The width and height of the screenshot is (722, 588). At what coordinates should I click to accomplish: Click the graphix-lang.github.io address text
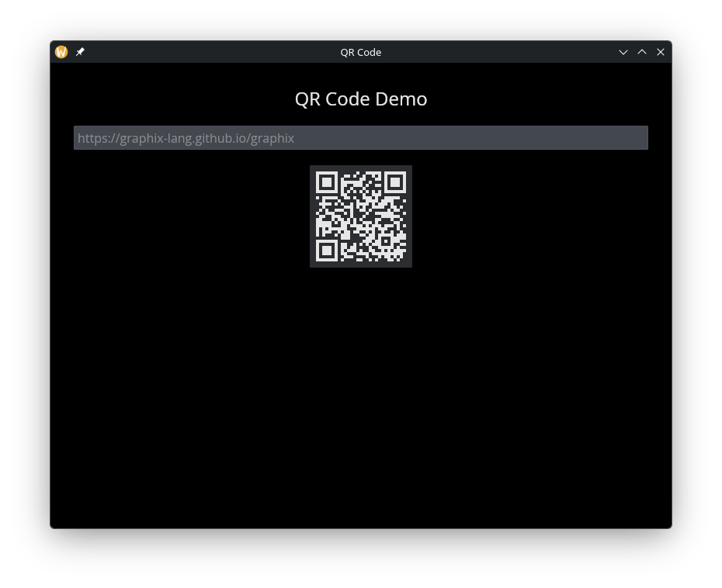[x=186, y=137]
